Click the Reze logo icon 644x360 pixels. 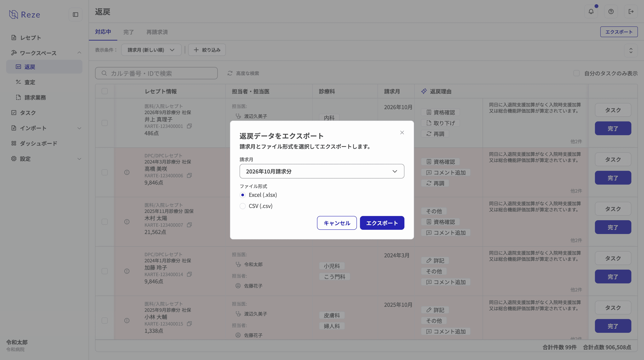[13, 15]
